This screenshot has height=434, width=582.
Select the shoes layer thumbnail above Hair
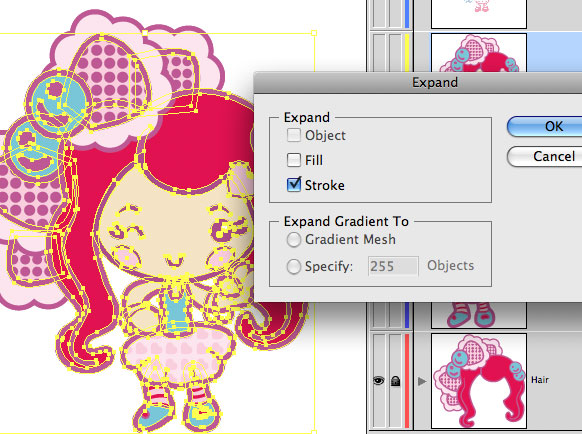pos(479,315)
